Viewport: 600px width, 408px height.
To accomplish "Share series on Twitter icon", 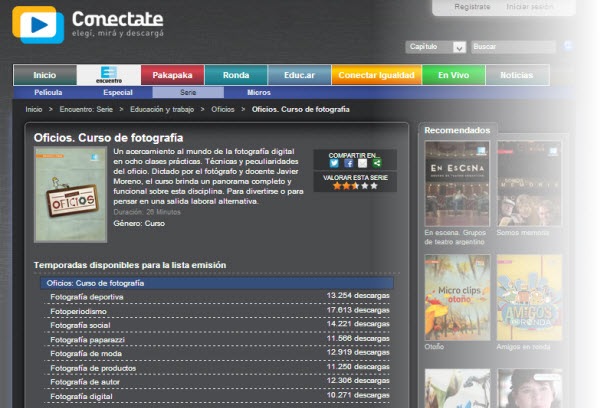I will (x=334, y=163).
